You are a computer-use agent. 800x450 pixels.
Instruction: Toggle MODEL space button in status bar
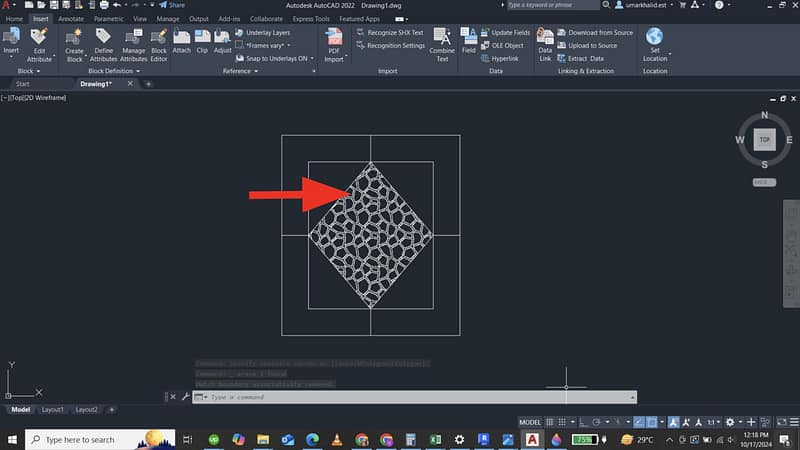[x=530, y=423]
